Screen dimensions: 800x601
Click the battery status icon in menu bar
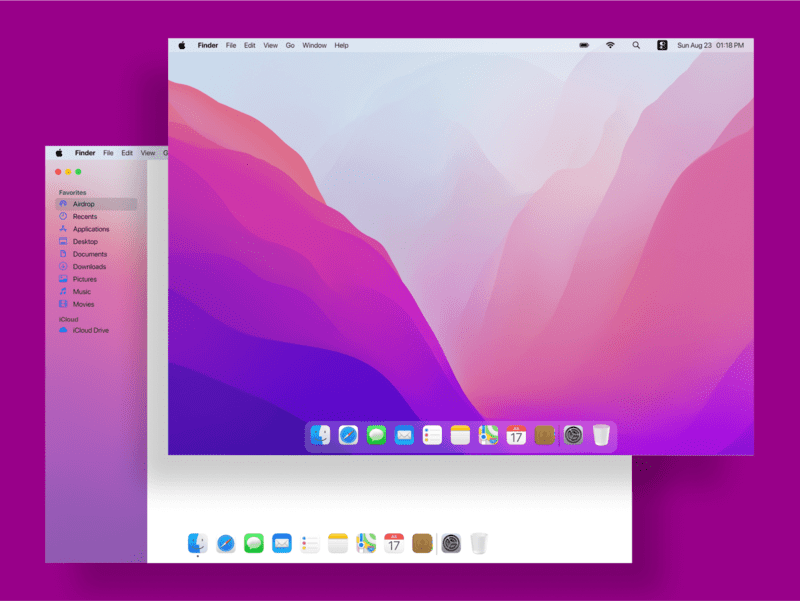(x=584, y=45)
